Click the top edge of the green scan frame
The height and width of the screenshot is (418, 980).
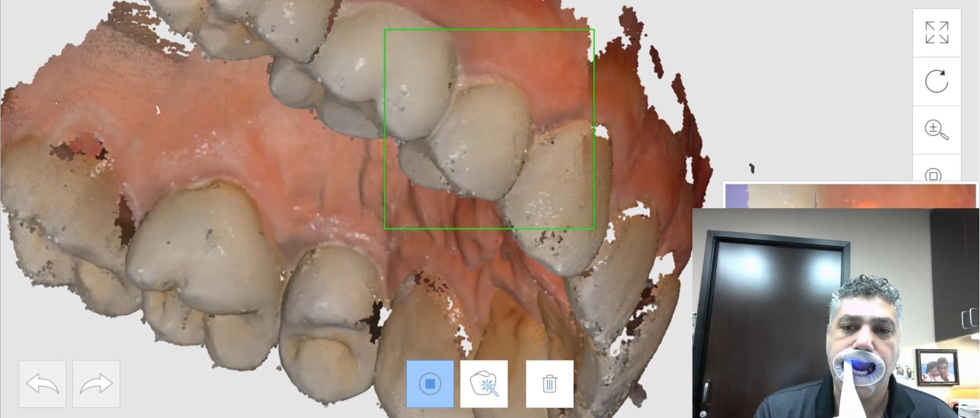tap(489, 29)
